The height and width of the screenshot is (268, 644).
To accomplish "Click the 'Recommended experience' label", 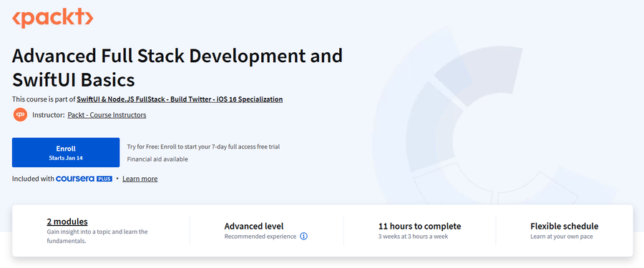I will tap(260, 237).
